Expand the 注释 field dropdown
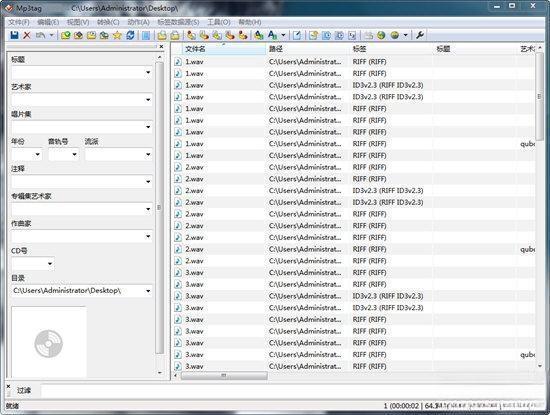 click(x=148, y=182)
